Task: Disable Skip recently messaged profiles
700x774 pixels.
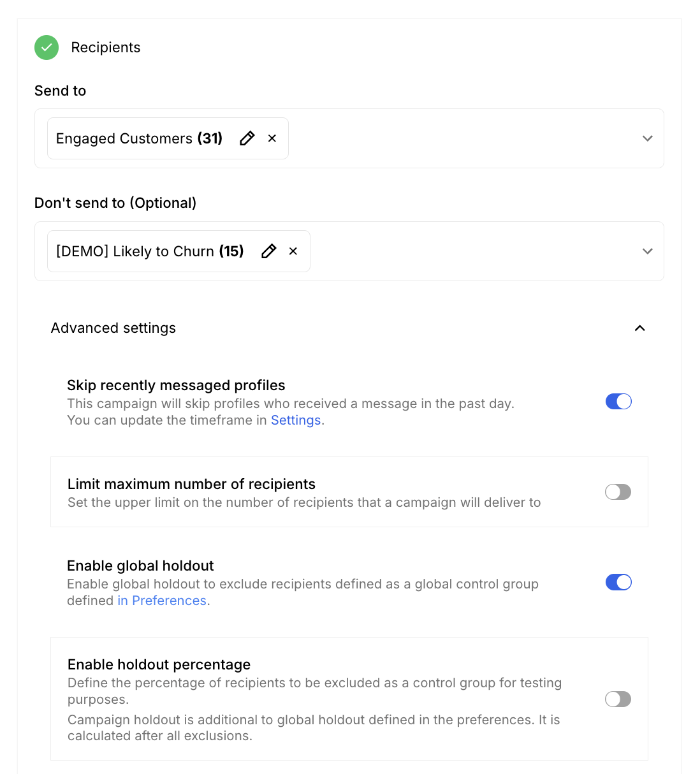Action: 618,402
